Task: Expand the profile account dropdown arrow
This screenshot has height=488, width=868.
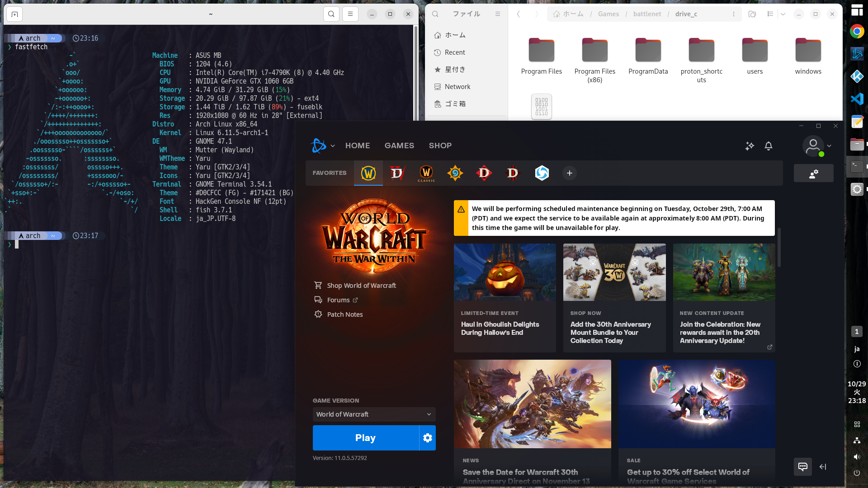Action: [x=829, y=146]
